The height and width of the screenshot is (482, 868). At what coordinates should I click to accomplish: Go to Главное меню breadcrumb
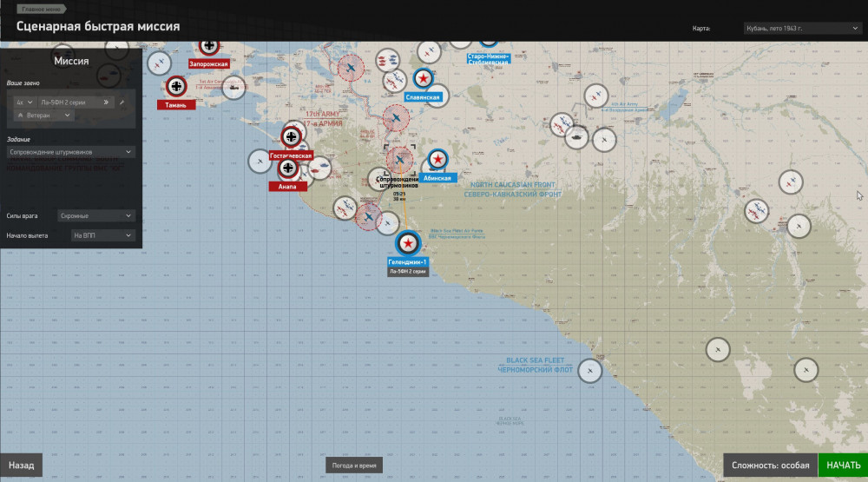click(x=41, y=9)
